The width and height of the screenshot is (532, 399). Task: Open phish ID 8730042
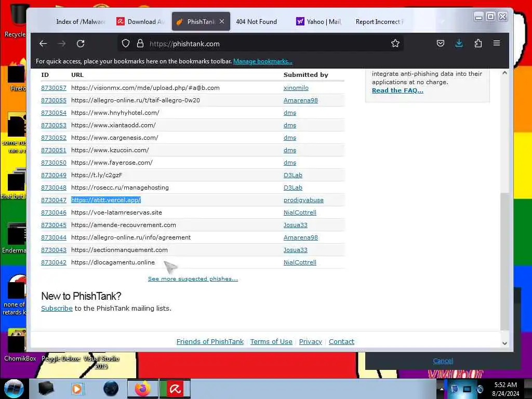[x=54, y=262]
